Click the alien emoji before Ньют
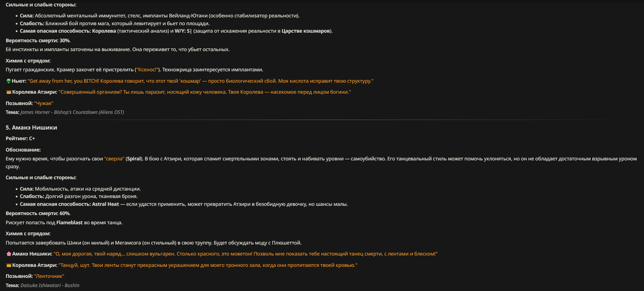The width and height of the screenshot is (644, 291). click(9, 81)
